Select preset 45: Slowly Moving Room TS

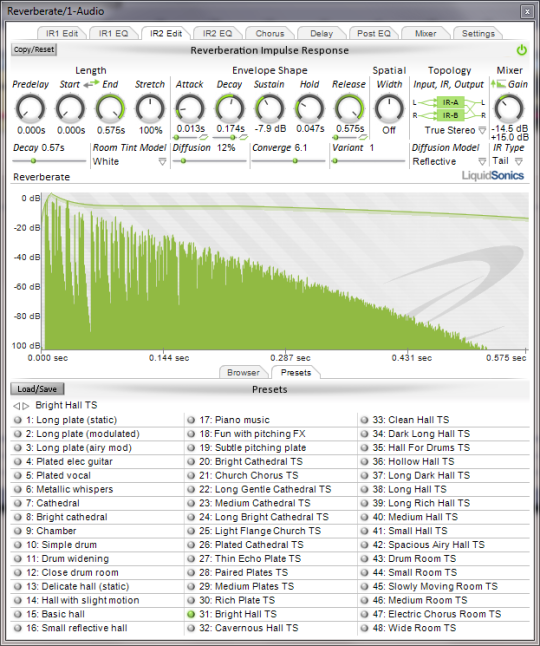tap(444, 586)
